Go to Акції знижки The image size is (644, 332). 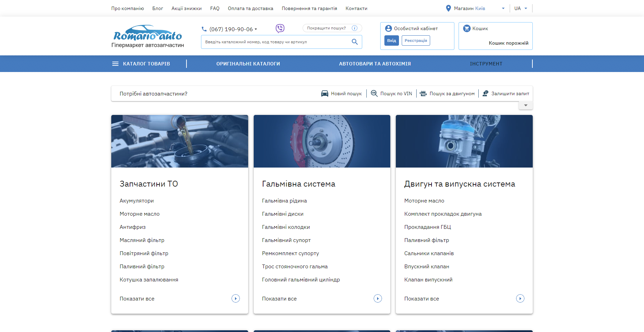pyautogui.click(x=186, y=8)
